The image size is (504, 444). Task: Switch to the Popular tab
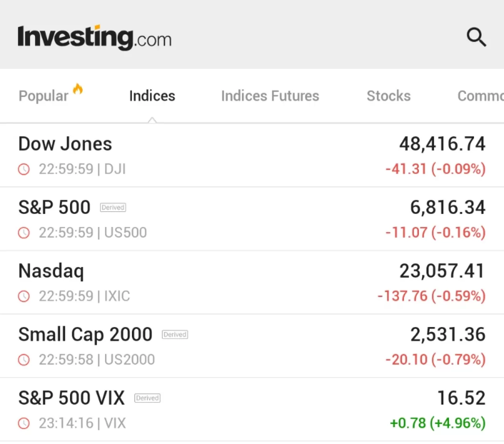click(x=43, y=96)
